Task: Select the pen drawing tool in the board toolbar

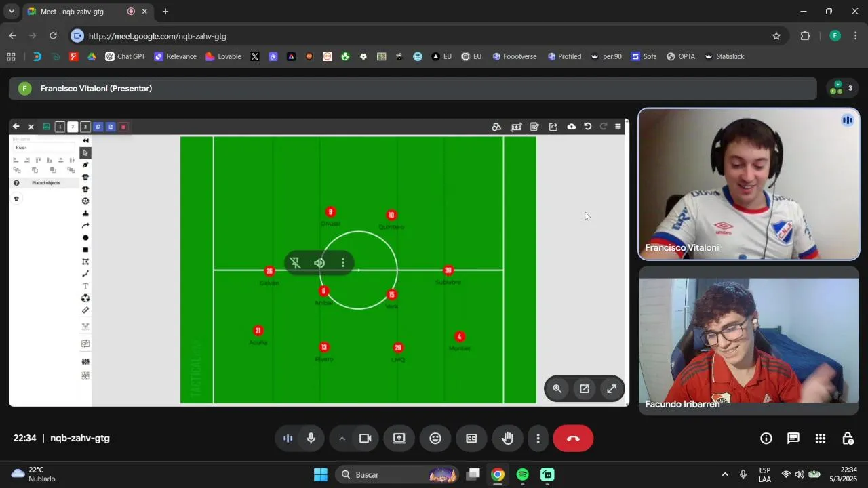Action: 85,165
